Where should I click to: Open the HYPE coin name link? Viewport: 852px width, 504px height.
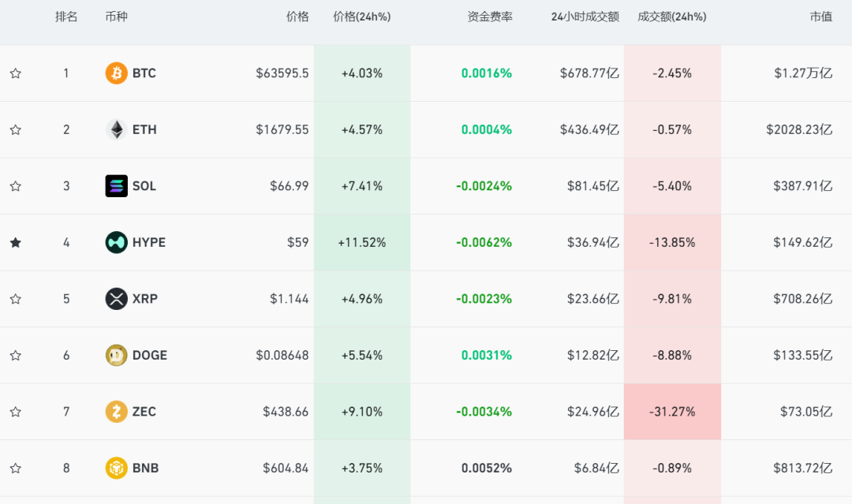(149, 243)
